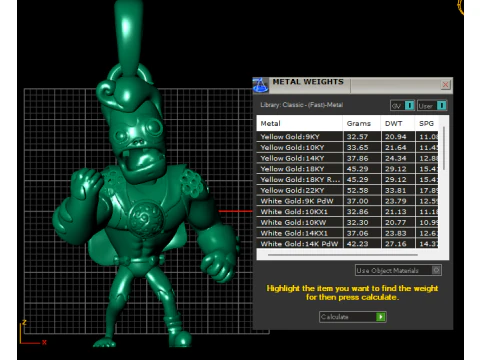480x360 pixels.
Task: Click the green Calculate arrow icon
Action: (x=381, y=317)
